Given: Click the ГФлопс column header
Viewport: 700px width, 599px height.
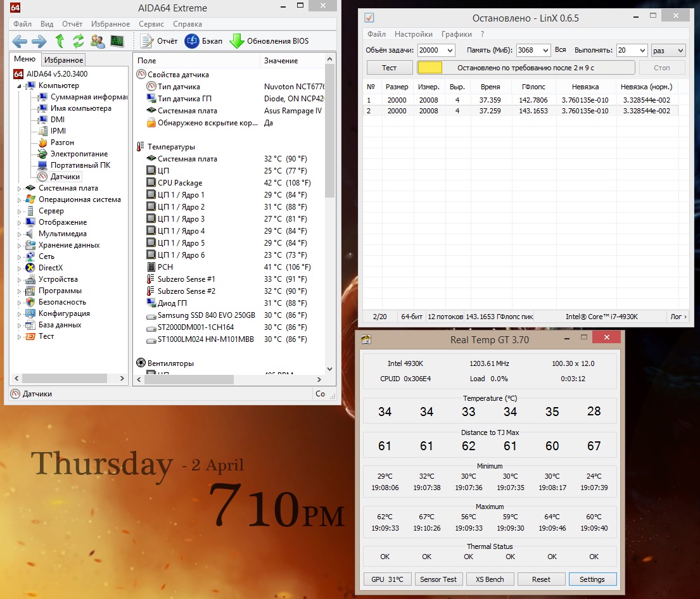Looking at the screenshot, I should pyautogui.click(x=533, y=87).
